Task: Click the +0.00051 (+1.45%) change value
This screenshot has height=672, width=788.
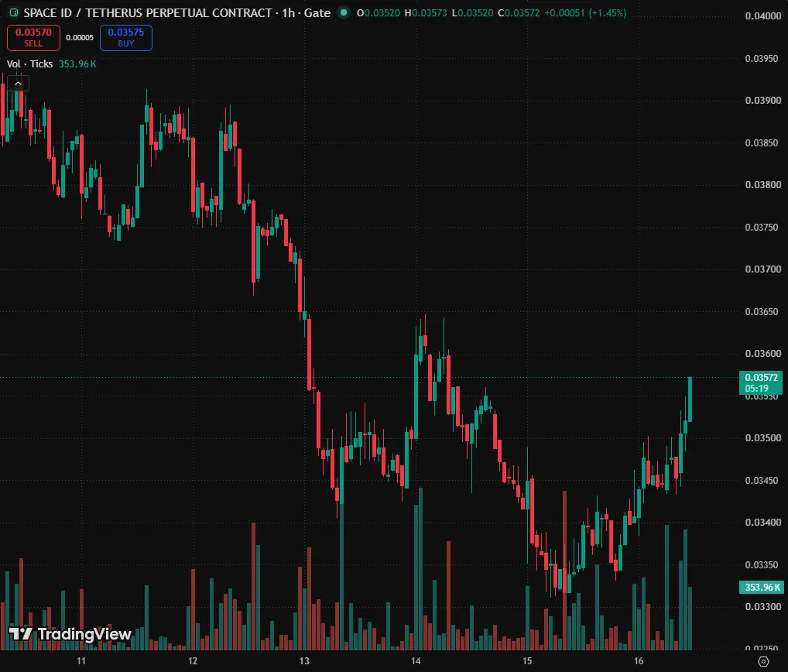Action: pyautogui.click(x=585, y=12)
